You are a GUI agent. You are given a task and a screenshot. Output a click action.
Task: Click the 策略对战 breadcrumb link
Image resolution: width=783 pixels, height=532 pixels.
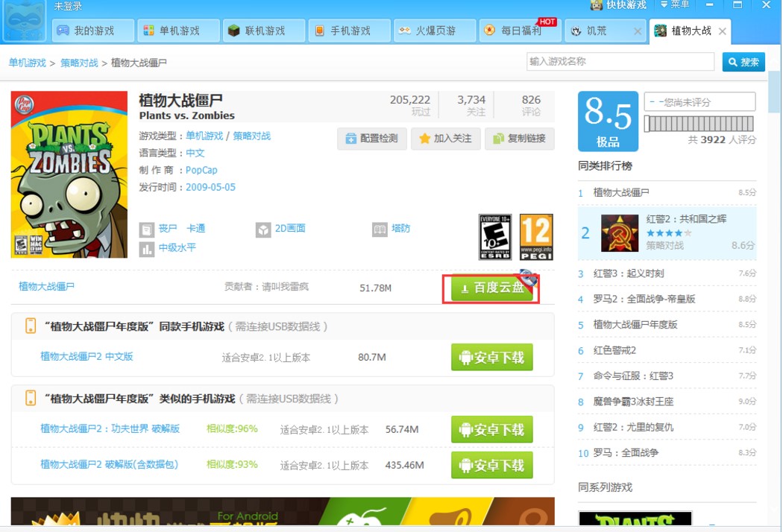[x=79, y=63]
